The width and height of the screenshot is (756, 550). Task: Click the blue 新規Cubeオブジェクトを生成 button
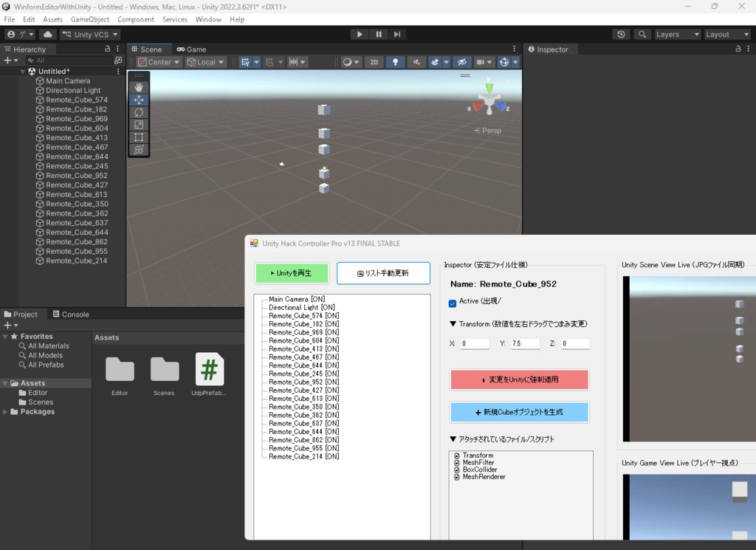pos(519,412)
